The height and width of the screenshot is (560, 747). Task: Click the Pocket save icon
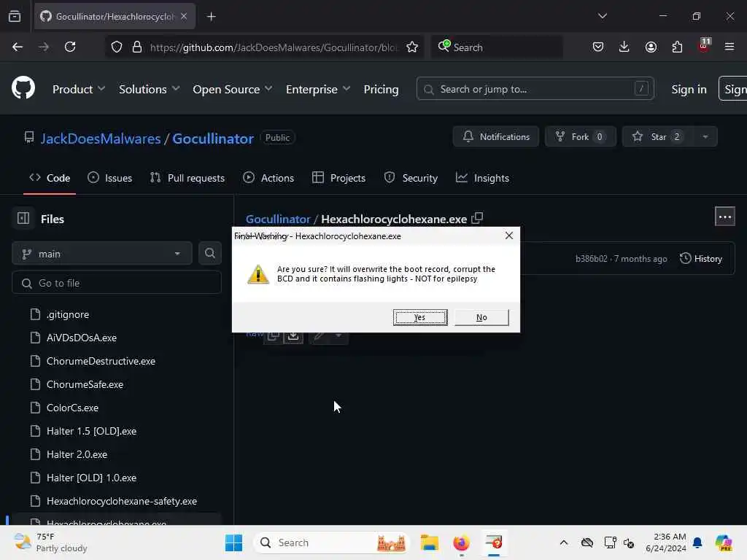598,47
